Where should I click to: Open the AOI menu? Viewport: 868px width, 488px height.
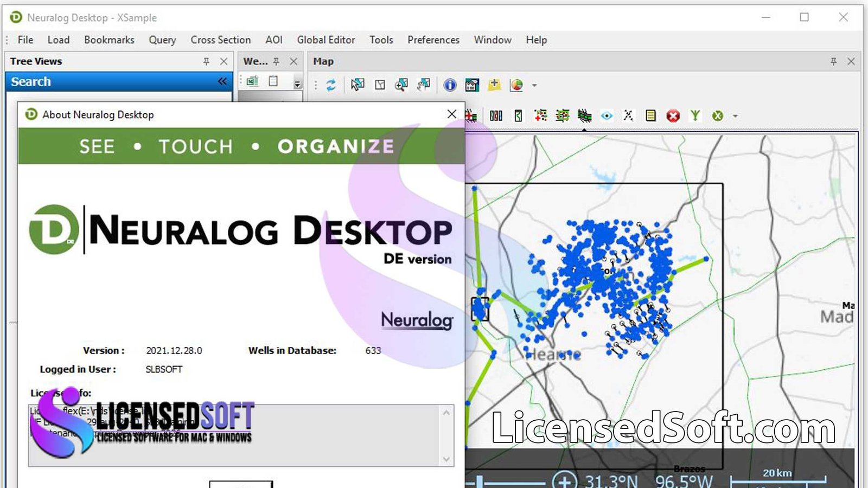(274, 40)
